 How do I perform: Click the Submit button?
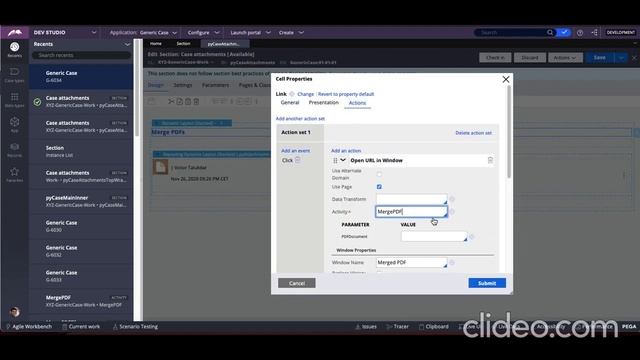click(x=487, y=283)
